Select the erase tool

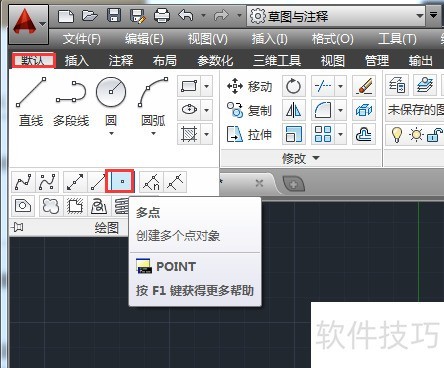(364, 86)
